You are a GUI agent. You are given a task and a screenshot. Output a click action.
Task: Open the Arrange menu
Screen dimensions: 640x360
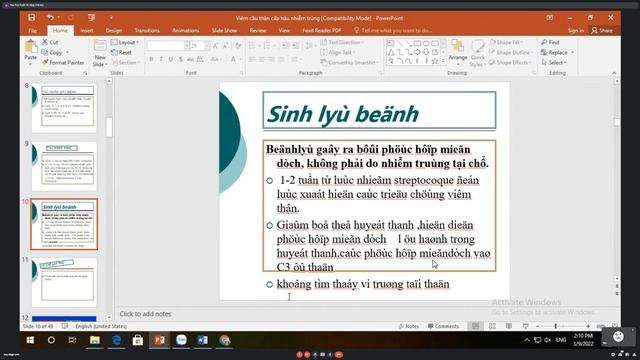click(458, 52)
